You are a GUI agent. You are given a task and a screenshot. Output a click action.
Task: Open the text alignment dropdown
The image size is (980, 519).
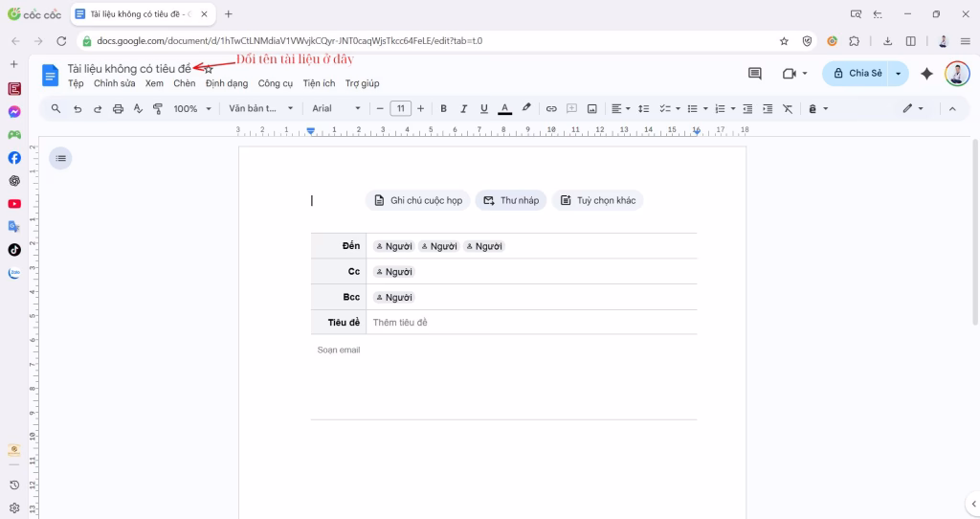click(620, 109)
